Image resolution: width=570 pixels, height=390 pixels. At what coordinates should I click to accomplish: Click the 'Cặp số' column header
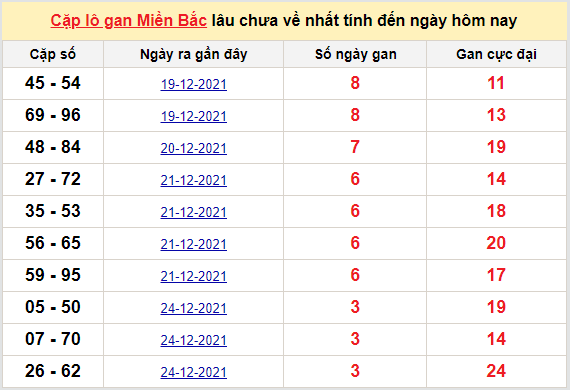pos(53,55)
